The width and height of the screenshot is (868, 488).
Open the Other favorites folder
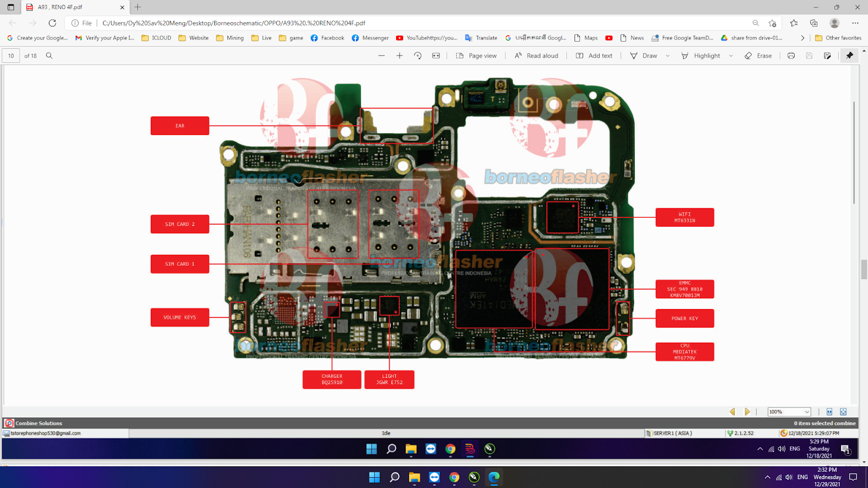point(838,38)
